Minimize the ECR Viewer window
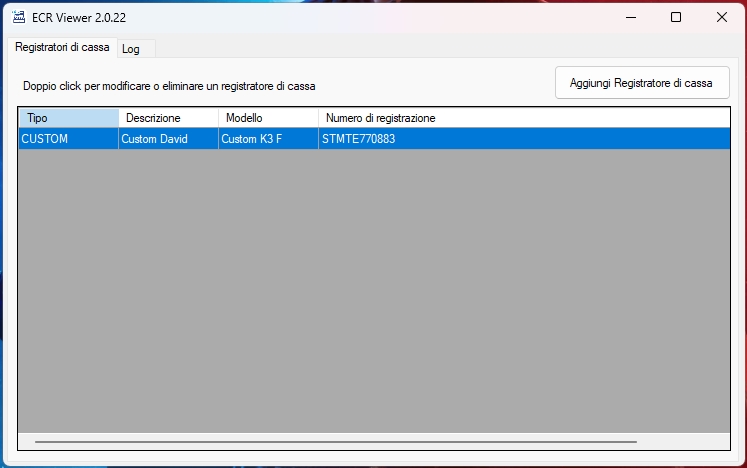 coord(631,18)
